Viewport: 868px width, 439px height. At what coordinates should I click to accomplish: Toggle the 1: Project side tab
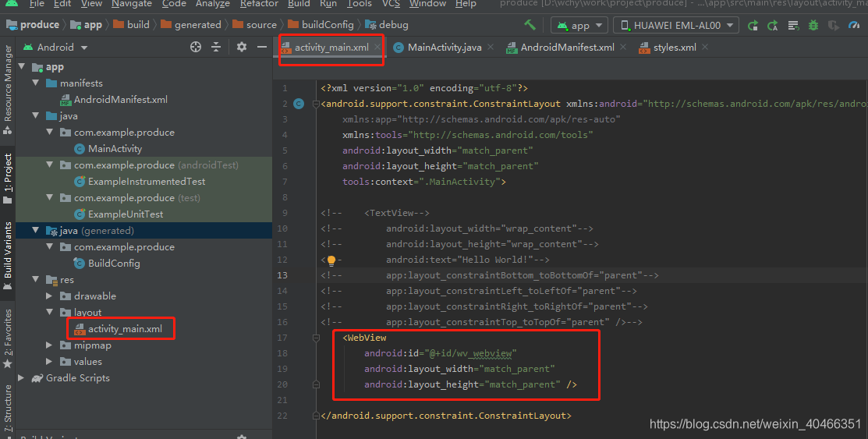tap(8, 178)
